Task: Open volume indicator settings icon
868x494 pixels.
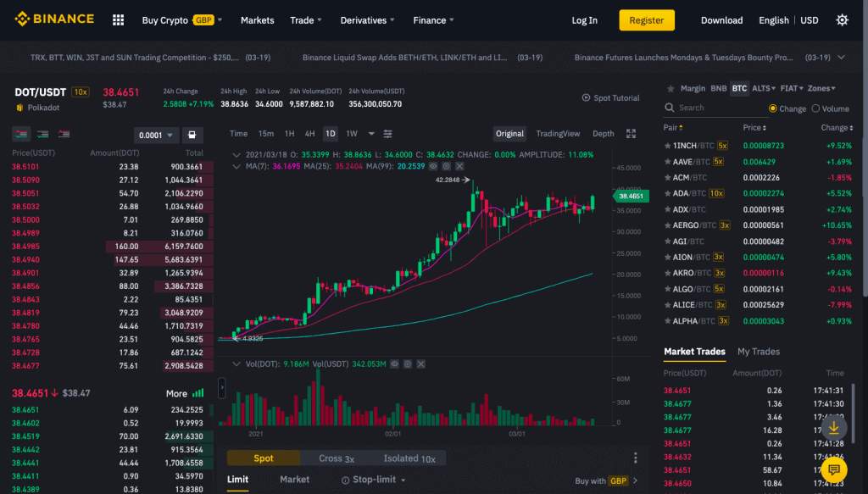Action: [408, 364]
